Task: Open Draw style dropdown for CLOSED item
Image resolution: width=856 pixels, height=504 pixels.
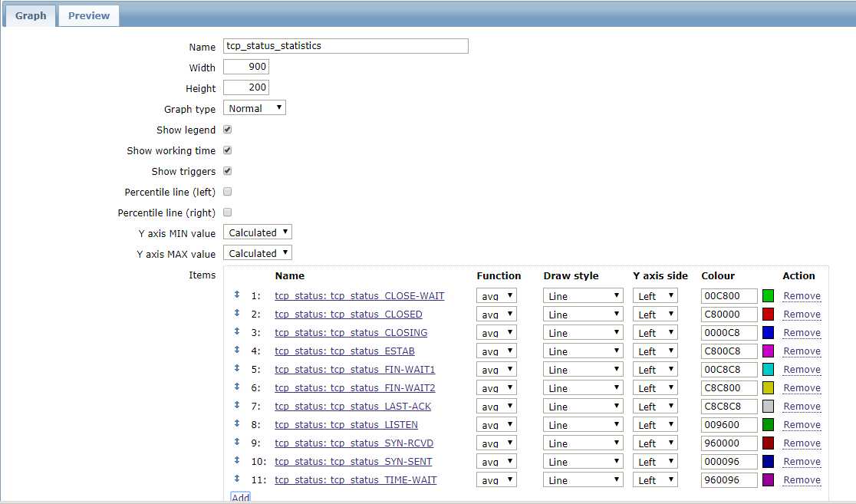Action: pos(583,315)
